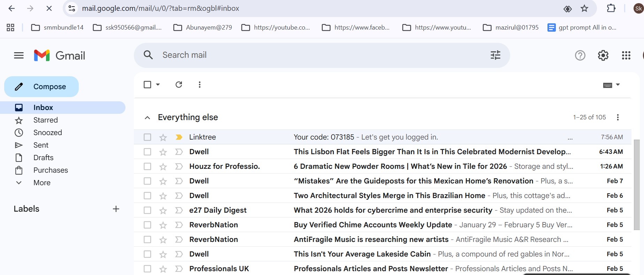Collapse the Everything else section
644x275 pixels.
tap(147, 118)
